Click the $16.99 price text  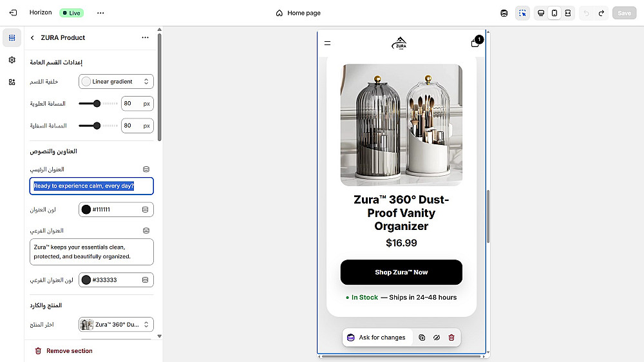click(401, 243)
